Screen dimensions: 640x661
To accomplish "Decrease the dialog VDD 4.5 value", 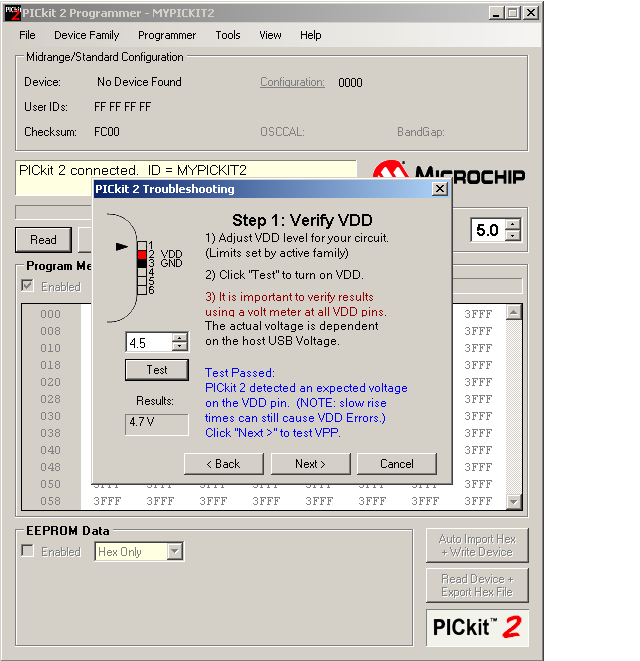I will 180,346.
